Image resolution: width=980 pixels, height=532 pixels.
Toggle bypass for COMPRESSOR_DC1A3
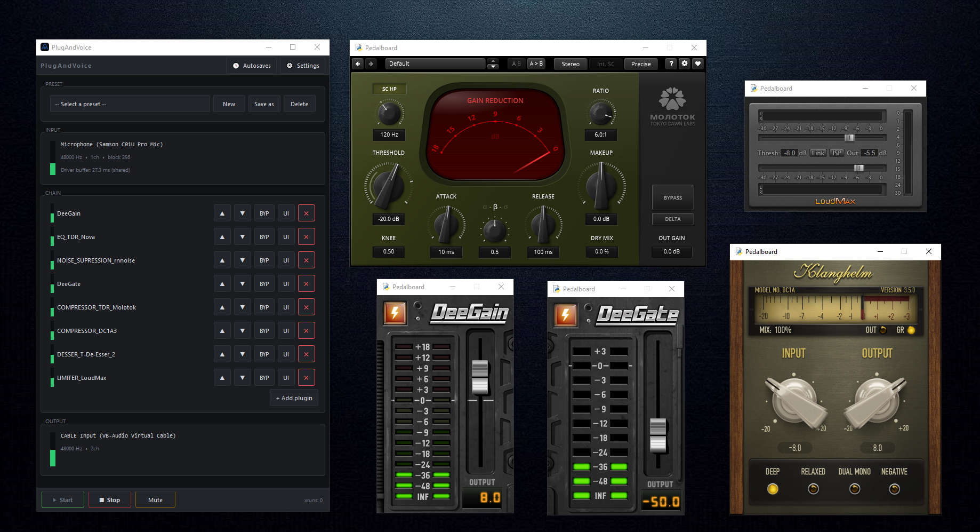tap(264, 331)
